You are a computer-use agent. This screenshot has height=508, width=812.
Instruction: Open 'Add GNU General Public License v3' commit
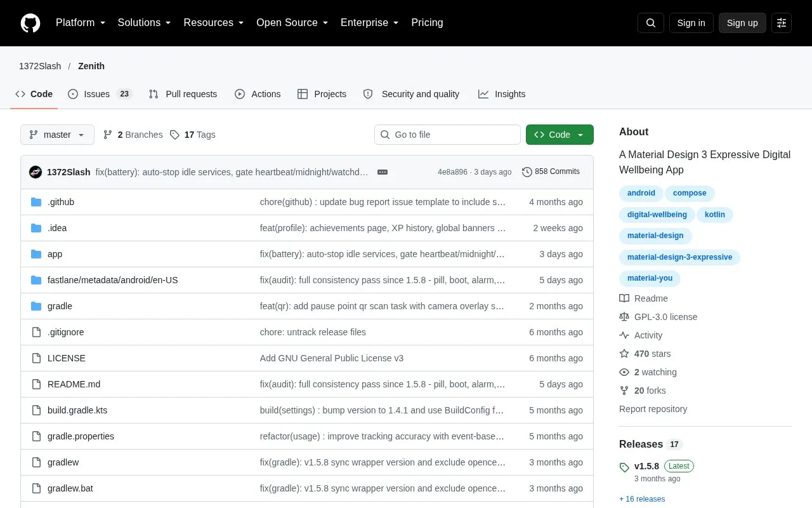tap(332, 358)
